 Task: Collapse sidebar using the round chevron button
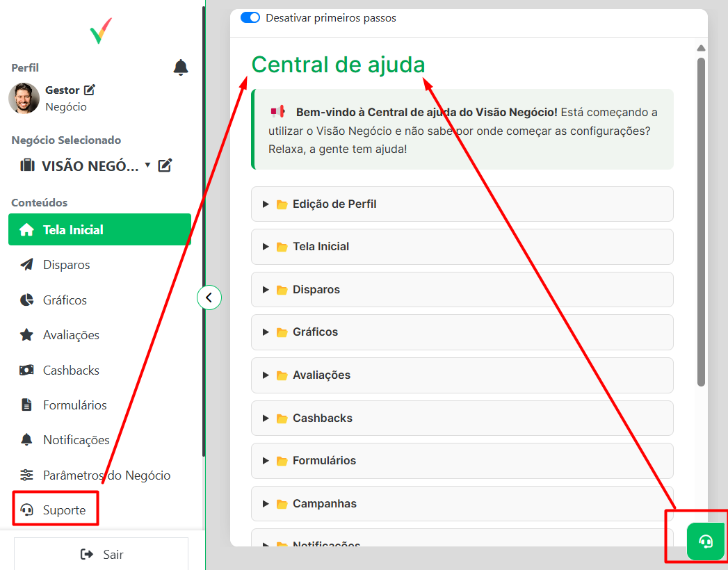click(x=209, y=298)
